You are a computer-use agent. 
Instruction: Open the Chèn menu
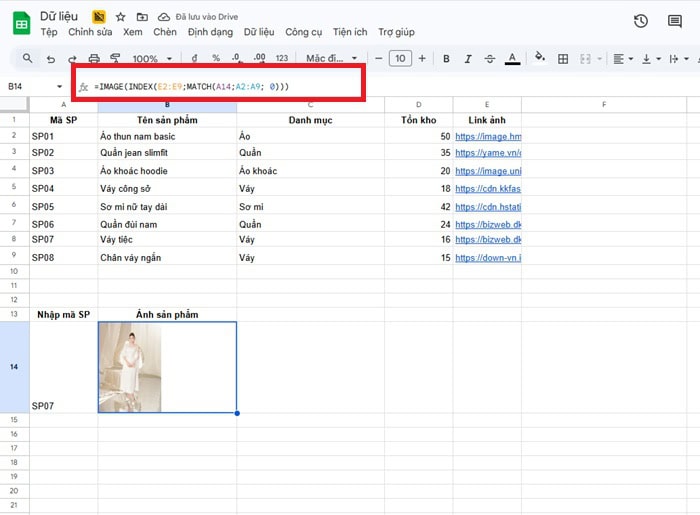165,32
